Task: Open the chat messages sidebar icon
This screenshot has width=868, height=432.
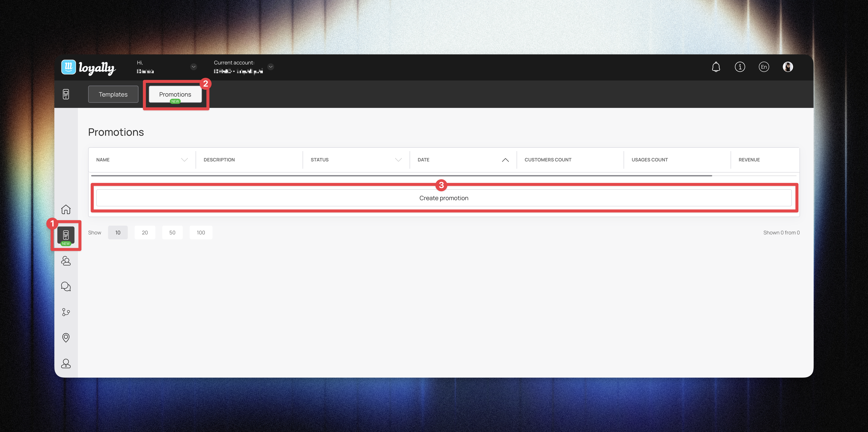Action: [x=66, y=286]
